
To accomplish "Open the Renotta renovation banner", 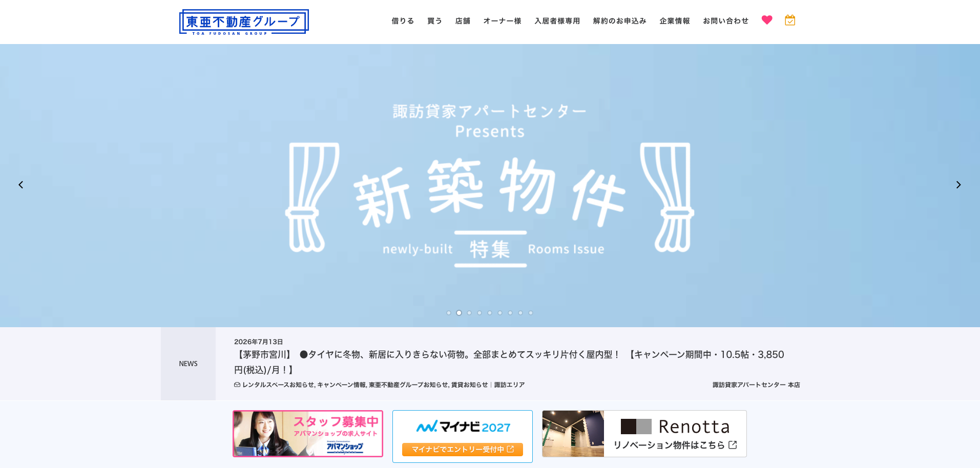I will click(x=644, y=434).
